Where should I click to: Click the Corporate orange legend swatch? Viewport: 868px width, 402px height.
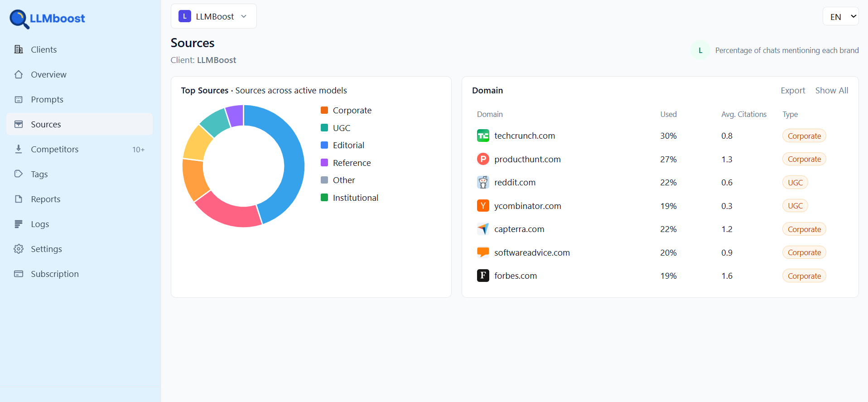[x=324, y=110]
